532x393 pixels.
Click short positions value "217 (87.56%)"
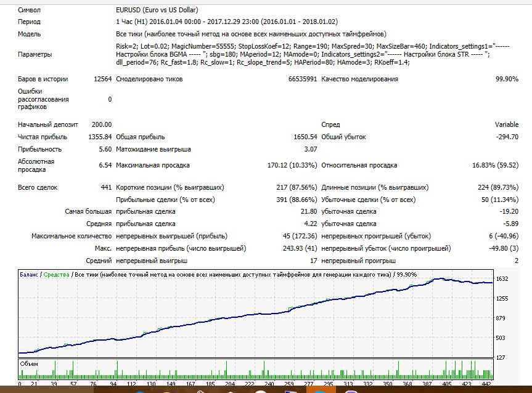tap(297, 187)
